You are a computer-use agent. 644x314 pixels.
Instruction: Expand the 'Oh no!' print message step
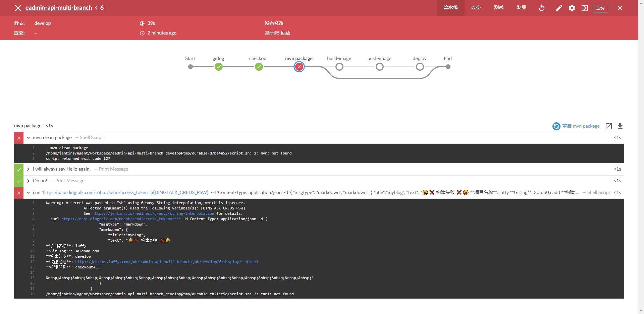coord(28,181)
